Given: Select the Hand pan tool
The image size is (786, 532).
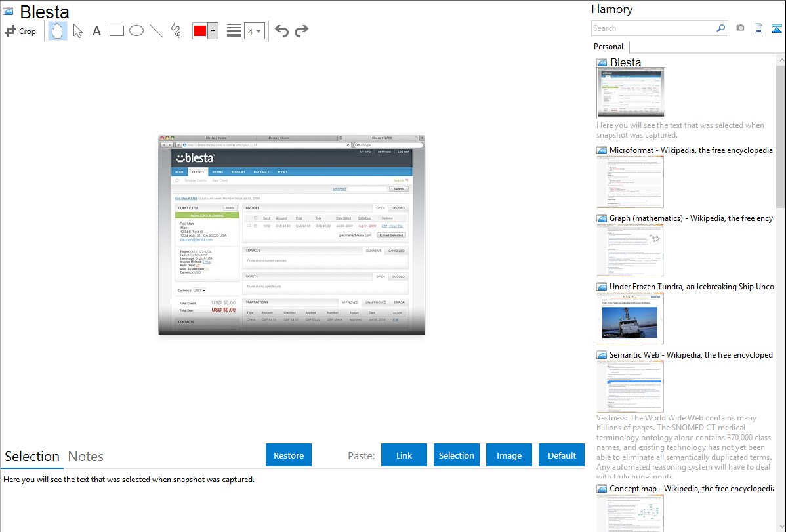Looking at the screenshot, I should click(x=58, y=31).
